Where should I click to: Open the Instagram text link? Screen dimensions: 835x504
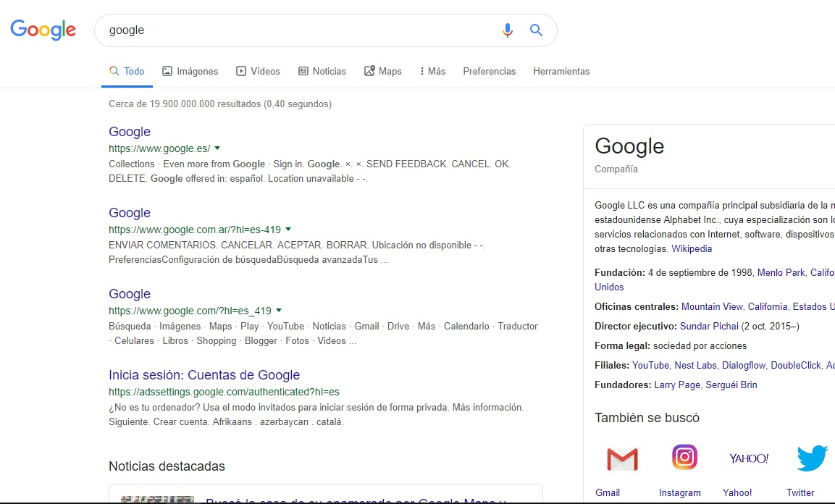(x=679, y=492)
